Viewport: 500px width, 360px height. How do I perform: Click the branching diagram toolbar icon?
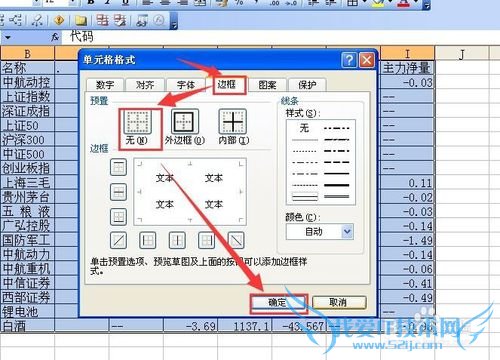point(16,21)
